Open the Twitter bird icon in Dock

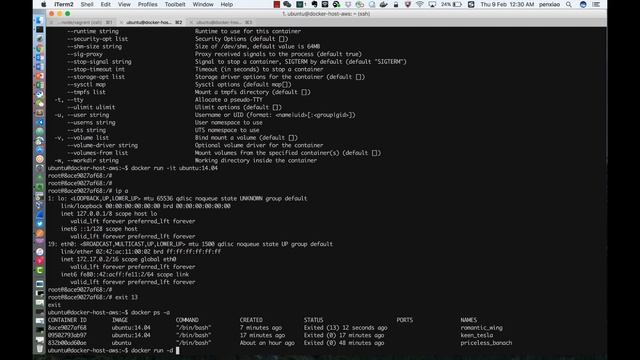click(40, 224)
